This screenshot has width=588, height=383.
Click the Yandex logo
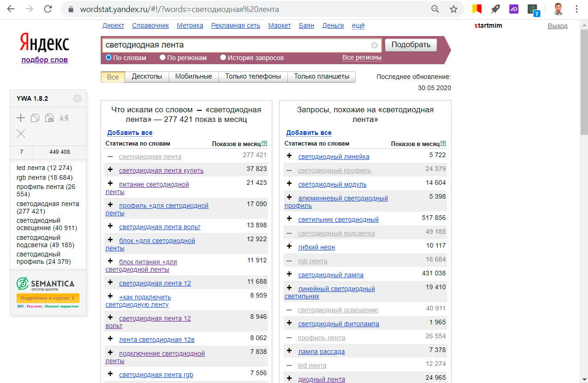coord(44,43)
